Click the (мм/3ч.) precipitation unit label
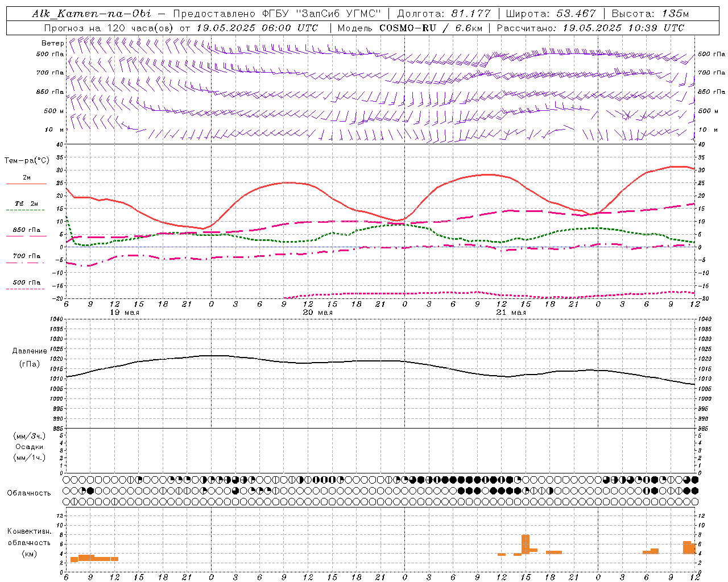The image size is (728, 582). pyautogui.click(x=30, y=436)
